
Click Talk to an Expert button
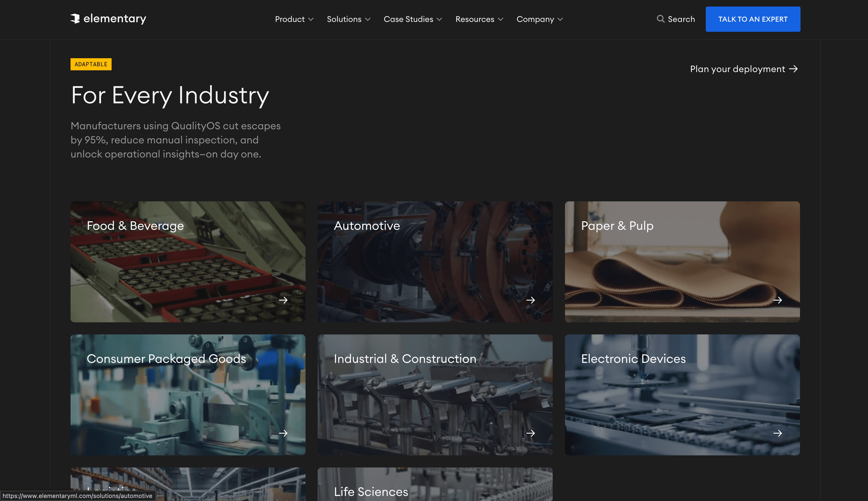[x=752, y=19]
